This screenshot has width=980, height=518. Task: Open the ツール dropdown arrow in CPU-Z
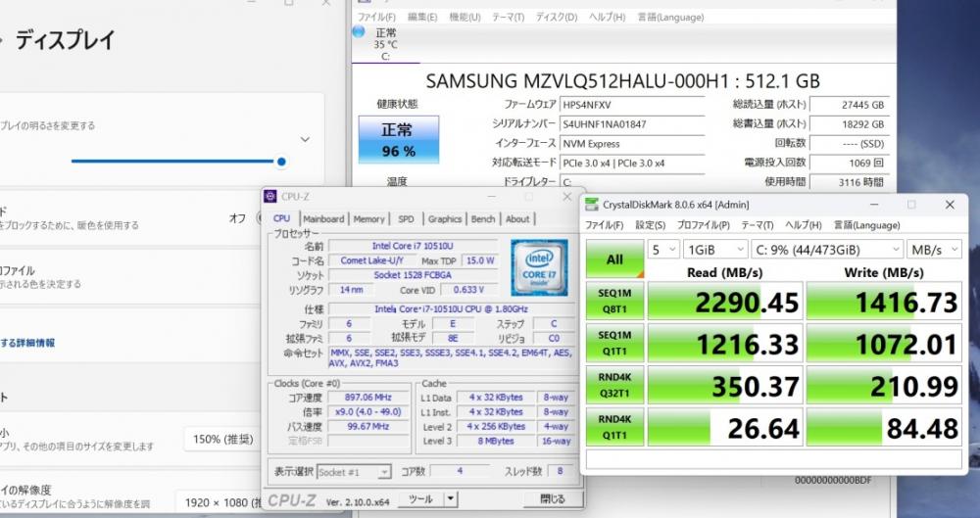pyautogui.click(x=451, y=498)
